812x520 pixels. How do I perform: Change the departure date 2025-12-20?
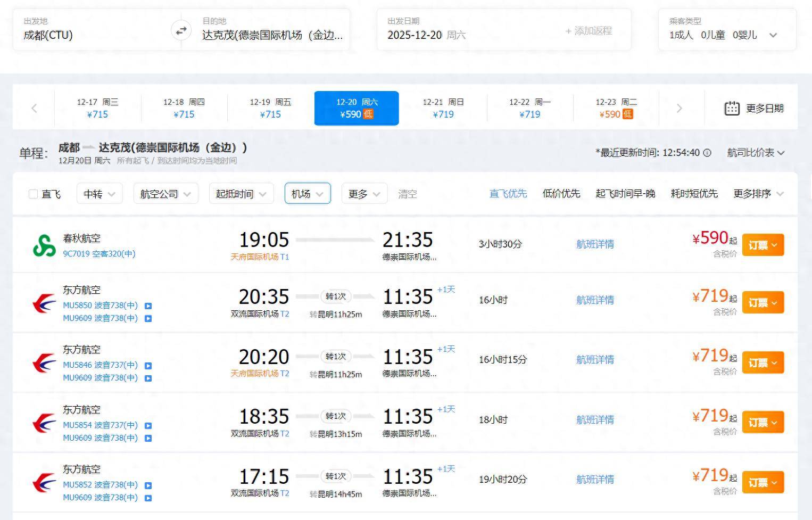tap(427, 35)
